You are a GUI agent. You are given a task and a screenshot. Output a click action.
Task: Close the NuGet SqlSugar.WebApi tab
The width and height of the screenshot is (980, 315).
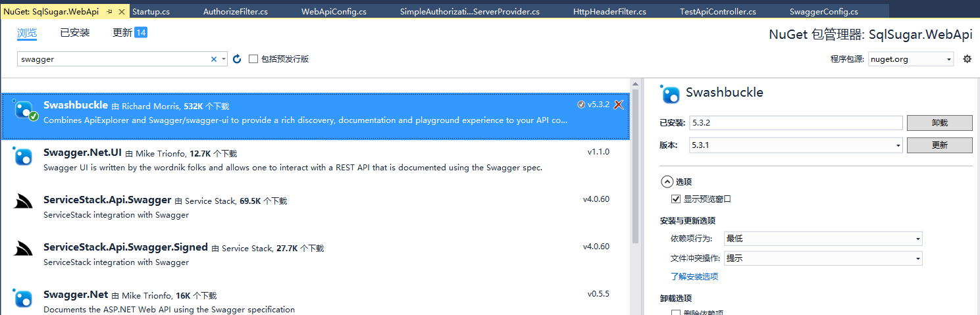(x=121, y=12)
